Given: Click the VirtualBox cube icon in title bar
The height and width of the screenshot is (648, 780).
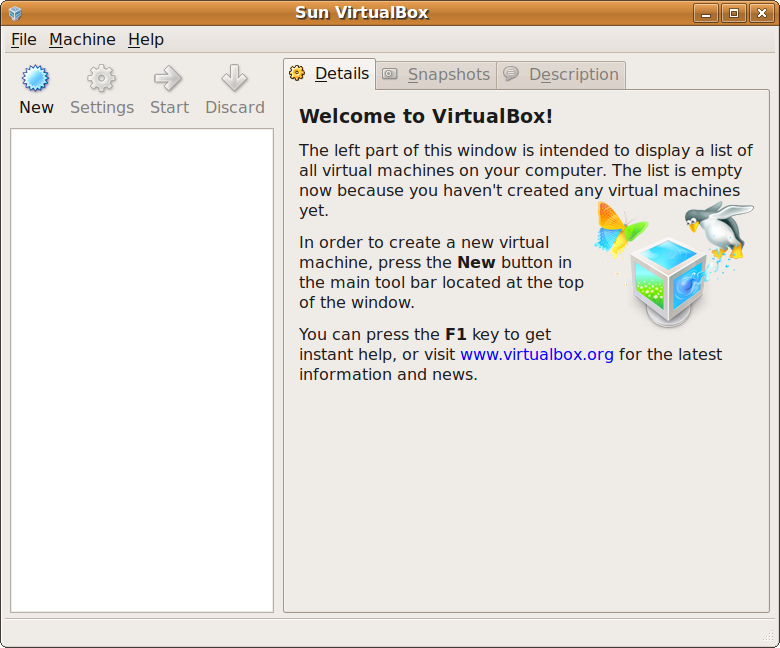Looking at the screenshot, I should (x=15, y=13).
